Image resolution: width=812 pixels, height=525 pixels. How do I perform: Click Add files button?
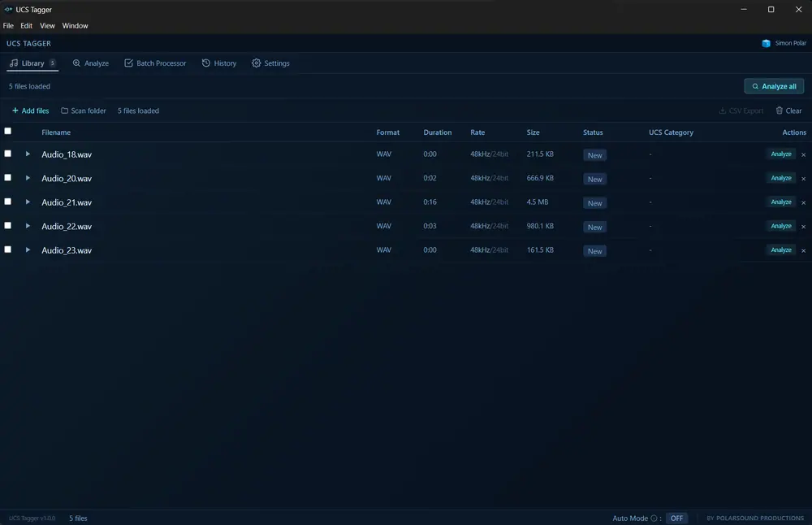[31, 111]
